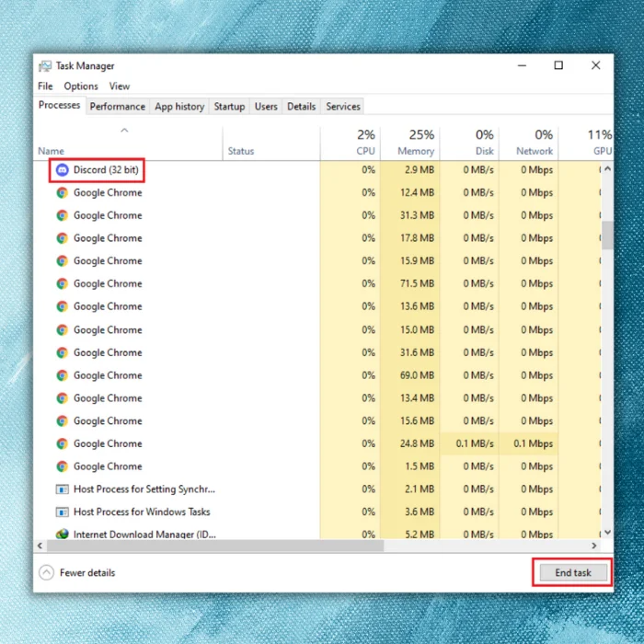This screenshot has width=644, height=644.
Task: Maximize the Task Manager window
Action: pos(558,65)
